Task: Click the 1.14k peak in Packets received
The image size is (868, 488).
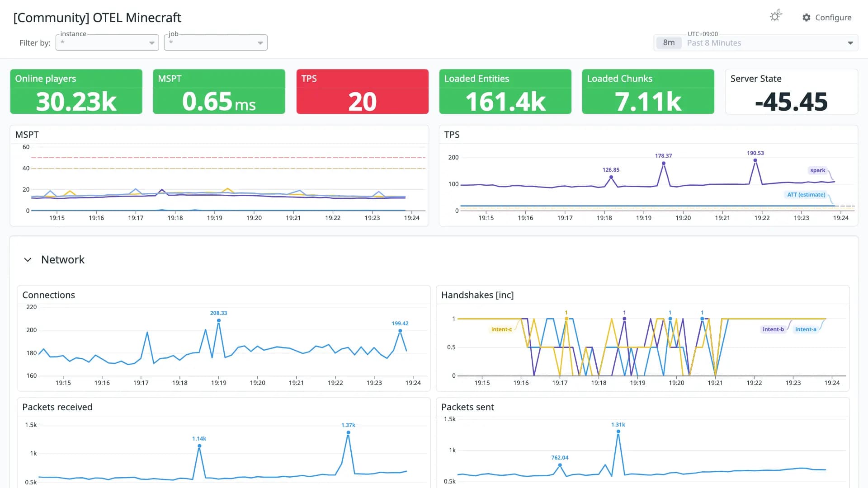Action: point(199,446)
